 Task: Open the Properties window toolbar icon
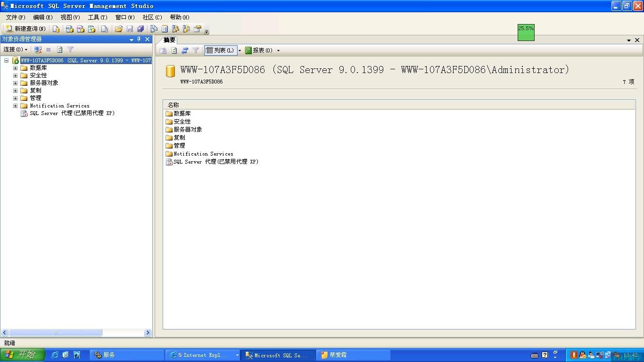[x=197, y=29]
